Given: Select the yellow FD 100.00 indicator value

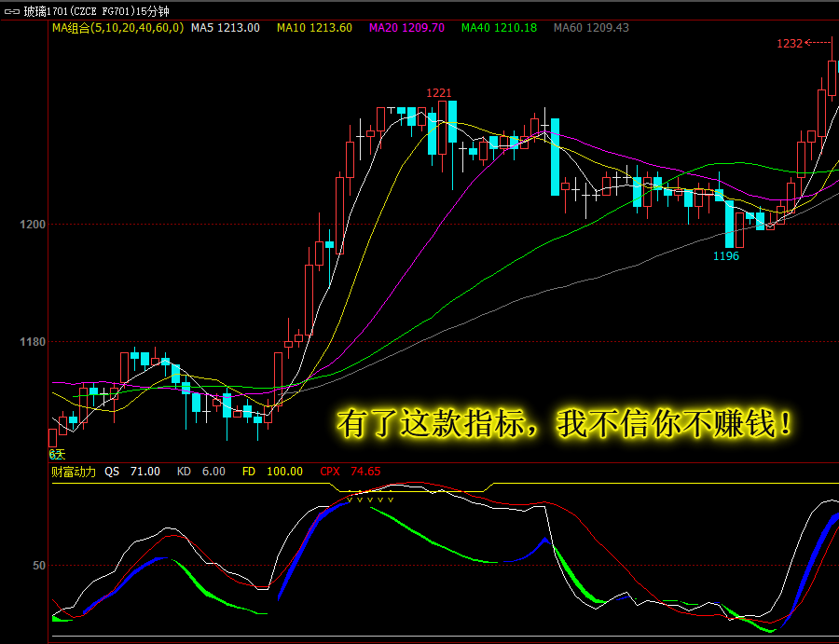Looking at the screenshot, I should (x=272, y=472).
